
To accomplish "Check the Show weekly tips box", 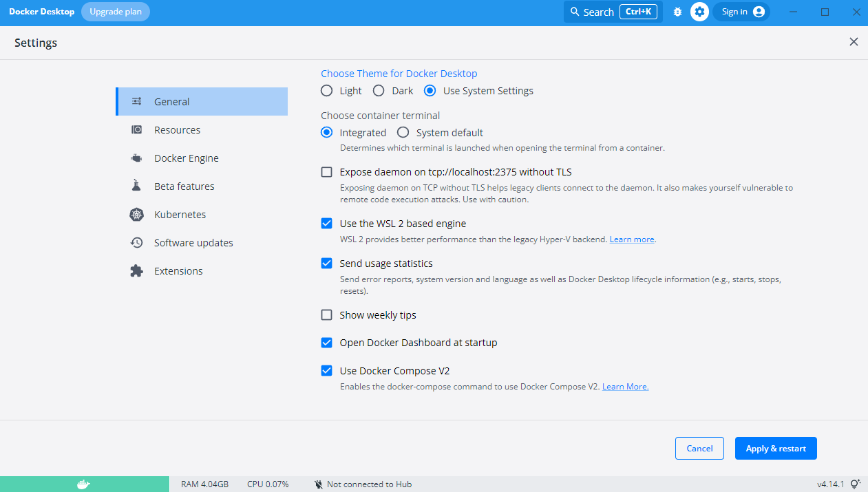I will point(327,315).
